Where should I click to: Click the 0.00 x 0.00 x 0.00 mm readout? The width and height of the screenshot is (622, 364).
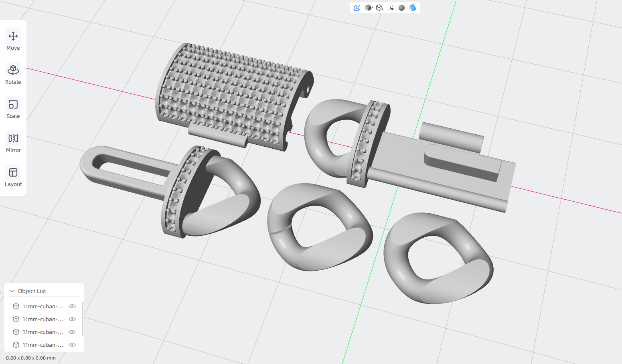tap(31, 358)
